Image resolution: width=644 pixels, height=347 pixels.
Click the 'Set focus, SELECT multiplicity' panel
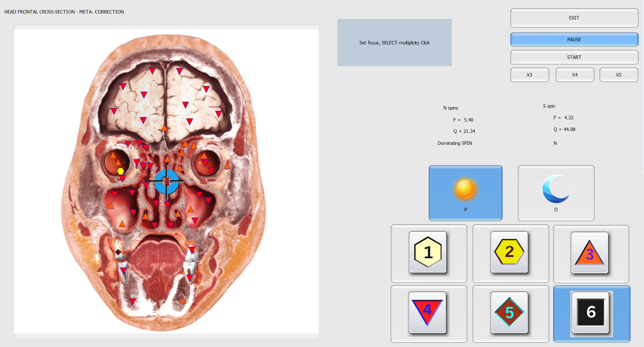394,43
